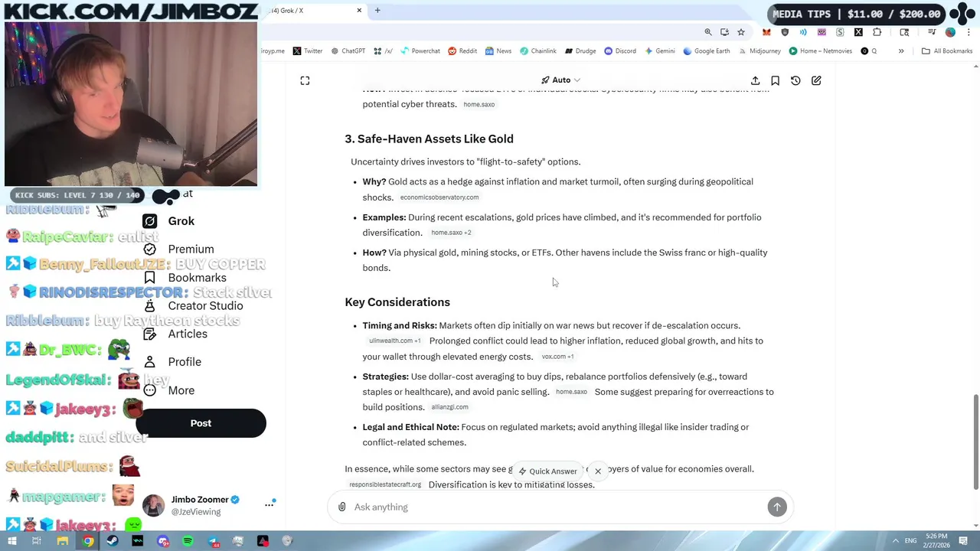Open the Home – Netmovies bookmark

coord(820,51)
